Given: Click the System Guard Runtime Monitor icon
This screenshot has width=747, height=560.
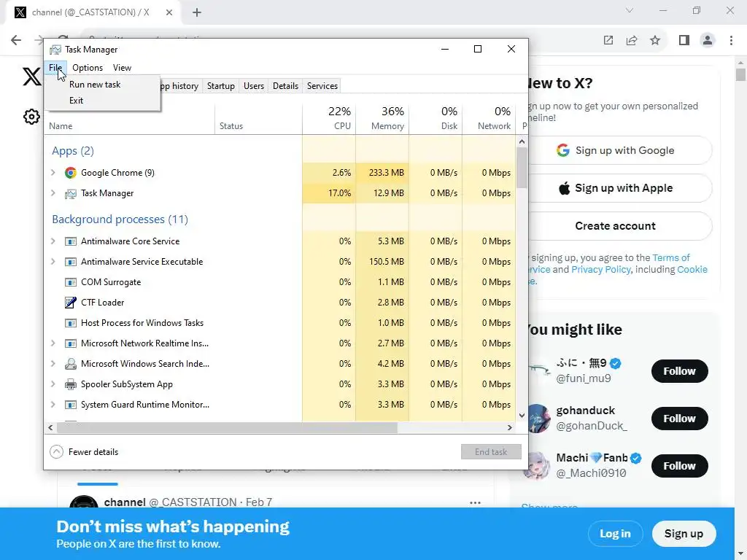Looking at the screenshot, I should pyautogui.click(x=71, y=405).
